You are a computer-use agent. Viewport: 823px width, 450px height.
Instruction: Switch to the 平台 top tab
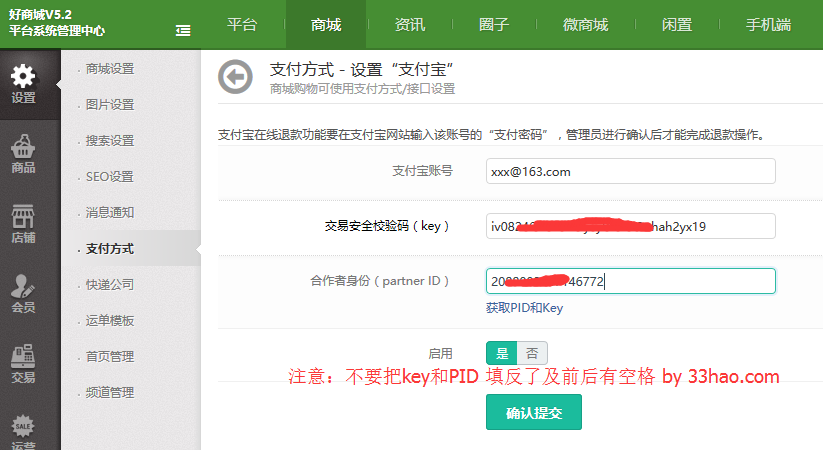[x=242, y=25]
